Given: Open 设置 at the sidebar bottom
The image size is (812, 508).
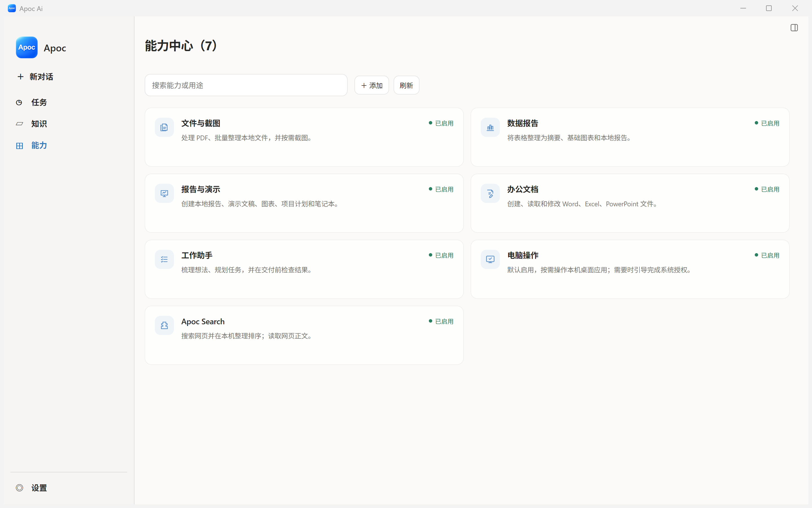Looking at the screenshot, I should (x=39, y=488).
